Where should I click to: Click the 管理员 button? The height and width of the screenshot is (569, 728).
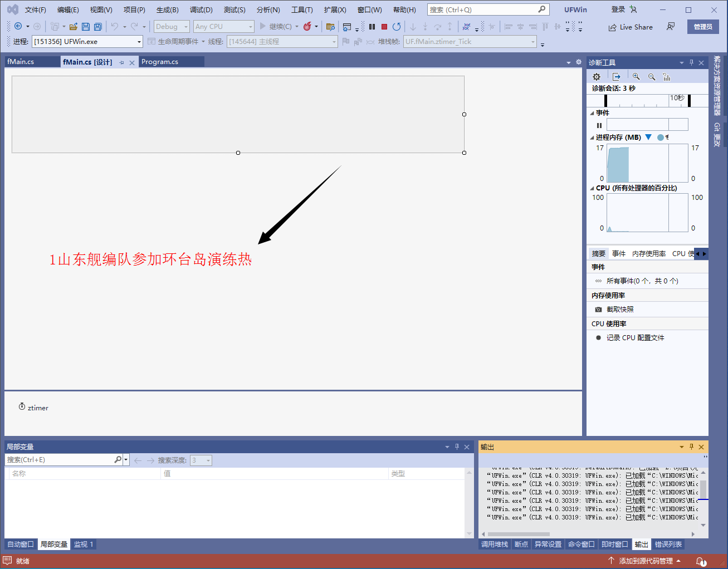tap(703, 27)
